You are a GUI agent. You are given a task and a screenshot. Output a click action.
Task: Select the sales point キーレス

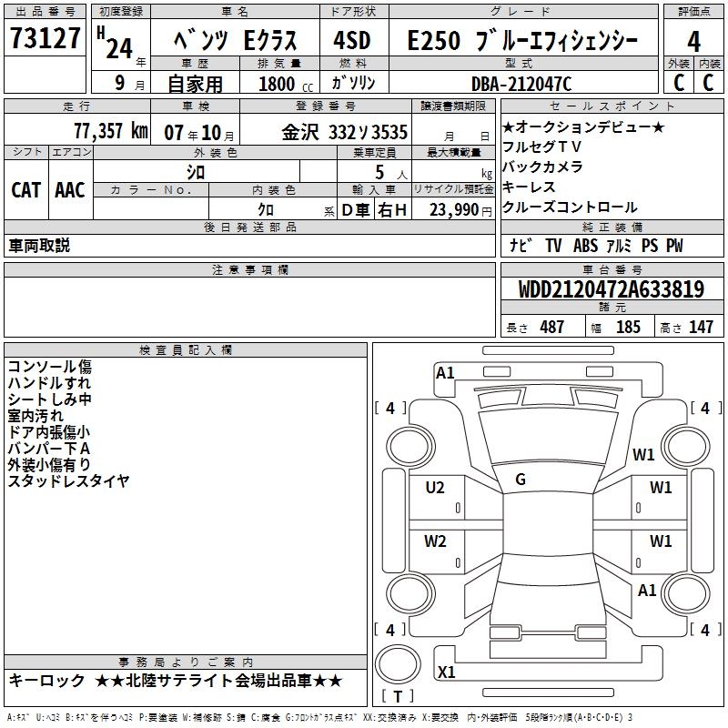530,187
